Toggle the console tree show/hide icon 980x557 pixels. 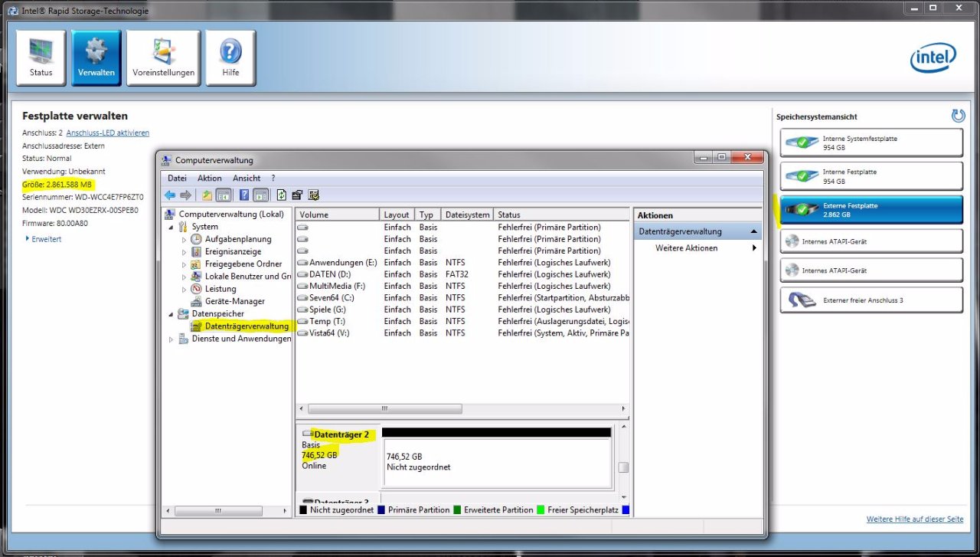[x=224, y=195]
